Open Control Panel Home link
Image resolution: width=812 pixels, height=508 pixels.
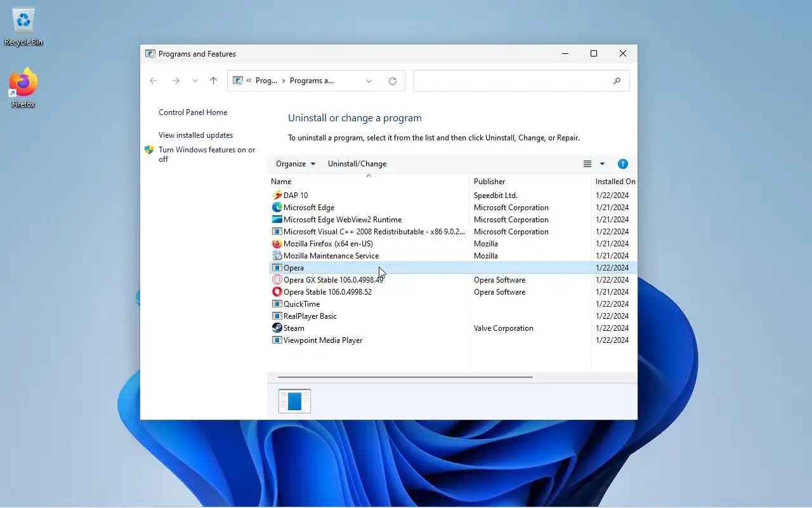coord(193,112)
